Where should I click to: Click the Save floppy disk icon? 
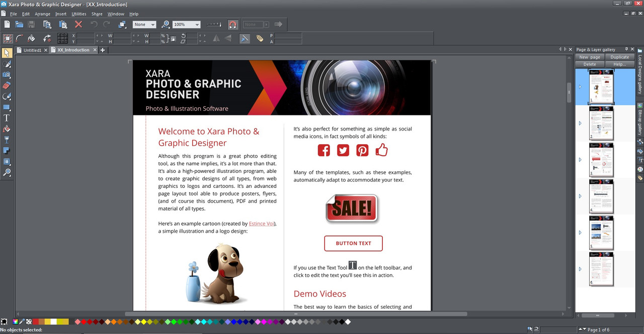click(31, 24)
